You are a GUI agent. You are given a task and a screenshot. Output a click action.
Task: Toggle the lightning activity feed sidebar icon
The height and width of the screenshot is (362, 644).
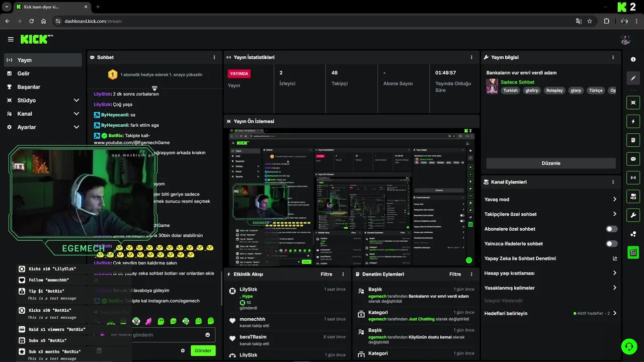click(633, 121)
